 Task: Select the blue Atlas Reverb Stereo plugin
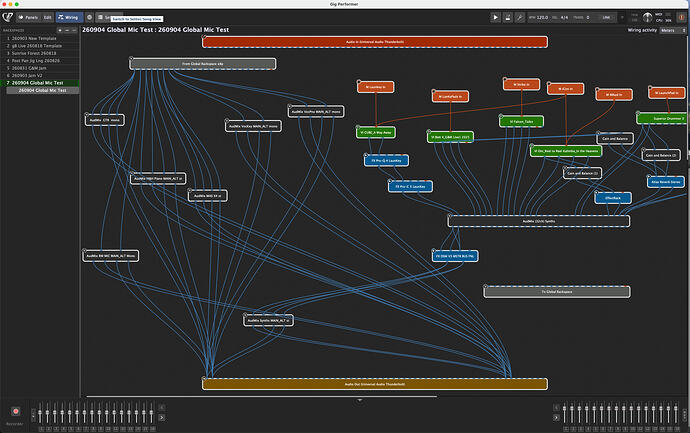666,182
